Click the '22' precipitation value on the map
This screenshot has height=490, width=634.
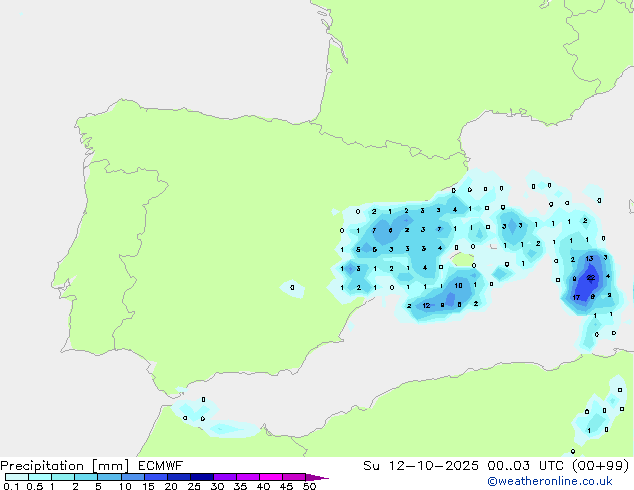pos(591,278)
